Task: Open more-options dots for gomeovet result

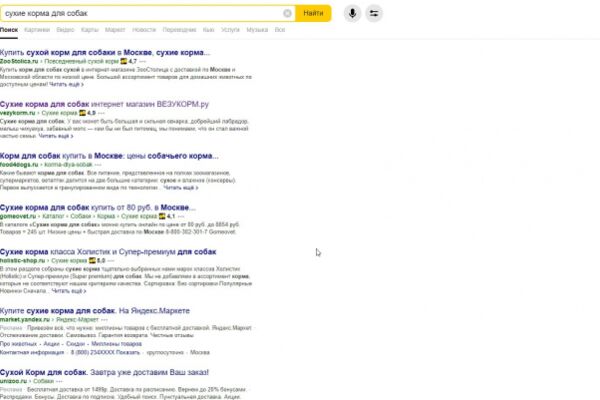Action: 181,216
